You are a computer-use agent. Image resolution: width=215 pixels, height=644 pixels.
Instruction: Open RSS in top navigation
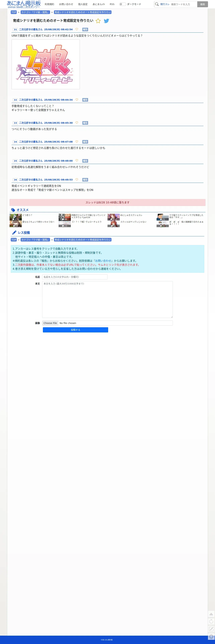tap(112, 4)
